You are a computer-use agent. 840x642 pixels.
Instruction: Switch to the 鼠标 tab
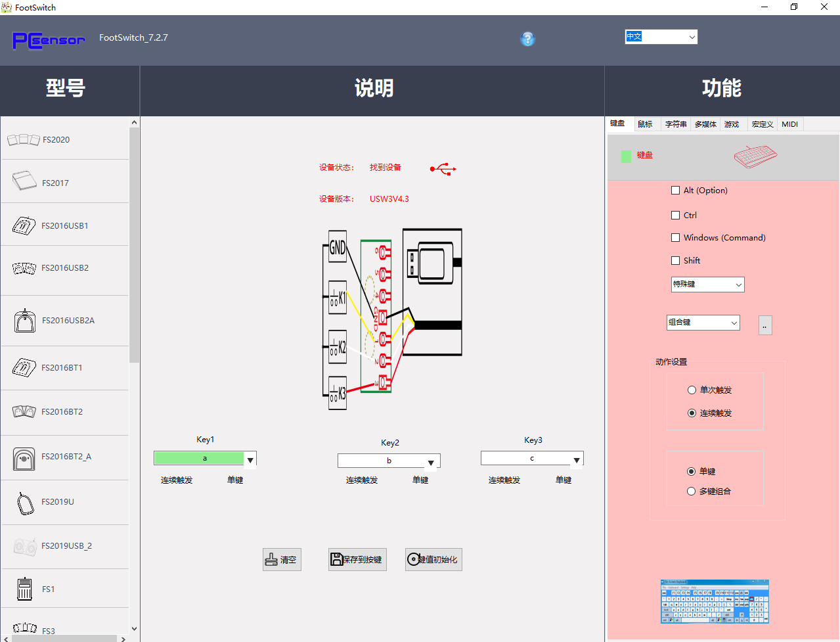(x=646, y=124)
